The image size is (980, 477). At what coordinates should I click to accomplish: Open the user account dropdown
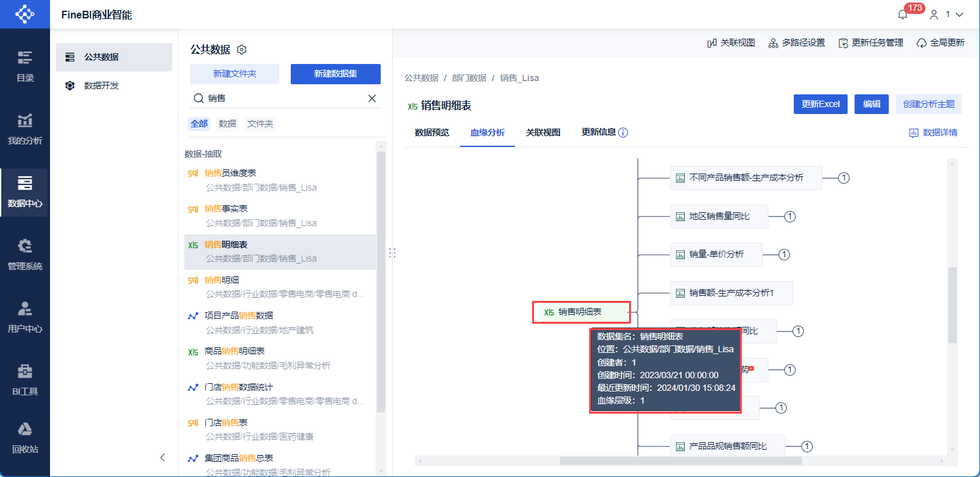(946, 15)
